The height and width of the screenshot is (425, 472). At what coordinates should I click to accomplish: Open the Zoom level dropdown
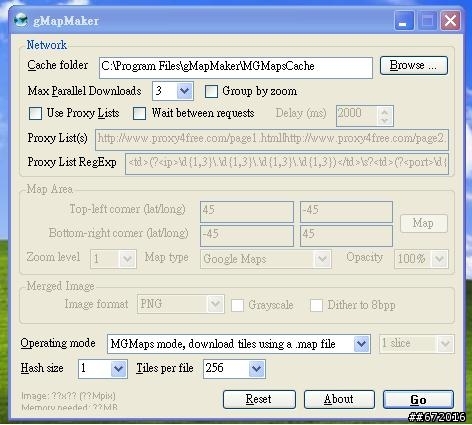127,258
